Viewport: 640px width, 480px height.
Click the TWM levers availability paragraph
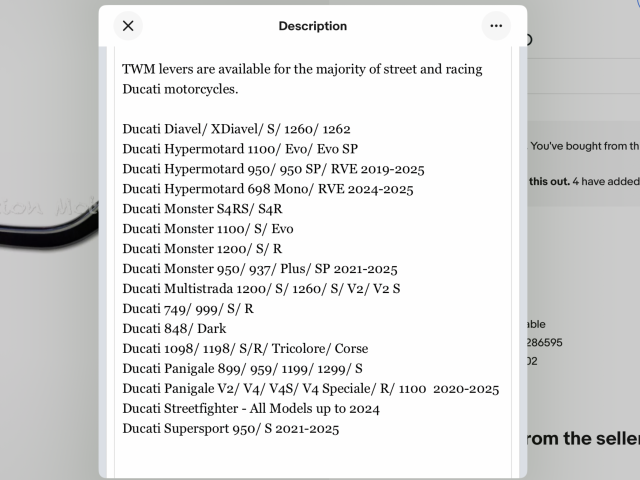coord(302,79)
